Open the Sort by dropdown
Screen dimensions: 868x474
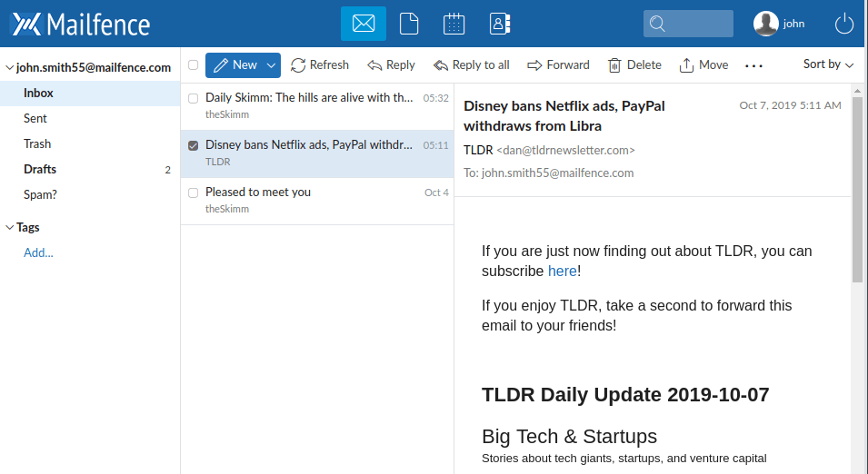[828, 64]
